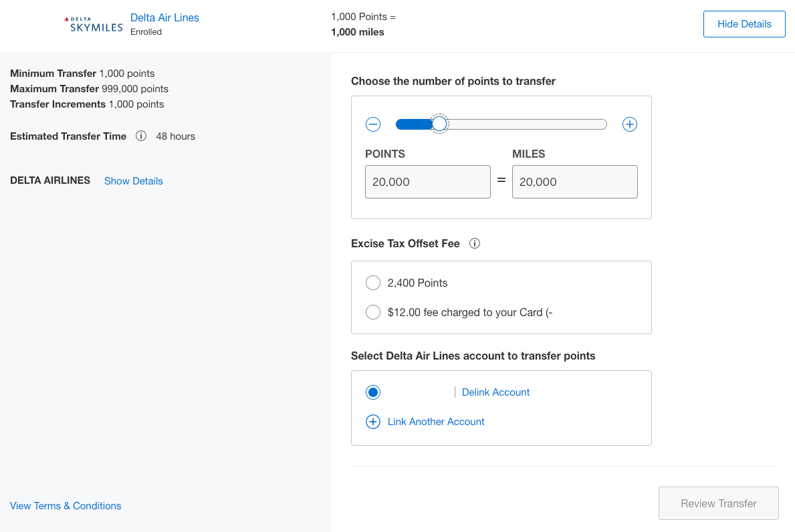
Task: Click the plus icon beside Link Another Account
Action: [373, 422]
